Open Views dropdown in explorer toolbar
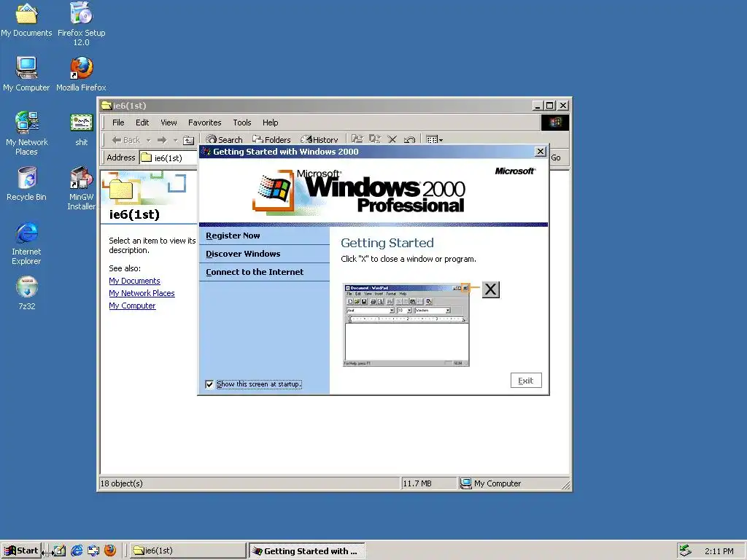The width and height of the screenshot is (747, 560). 435,139
